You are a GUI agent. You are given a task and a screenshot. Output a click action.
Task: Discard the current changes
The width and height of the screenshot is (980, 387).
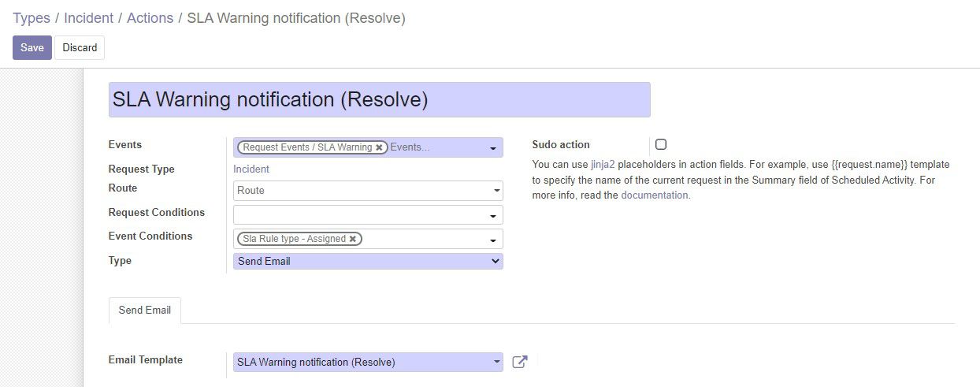coord(80,47)
